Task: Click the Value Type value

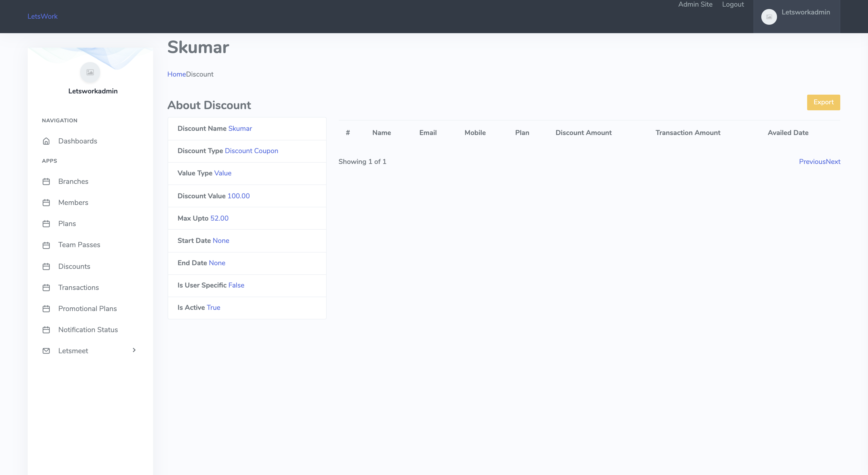Action: coord(223,173)
